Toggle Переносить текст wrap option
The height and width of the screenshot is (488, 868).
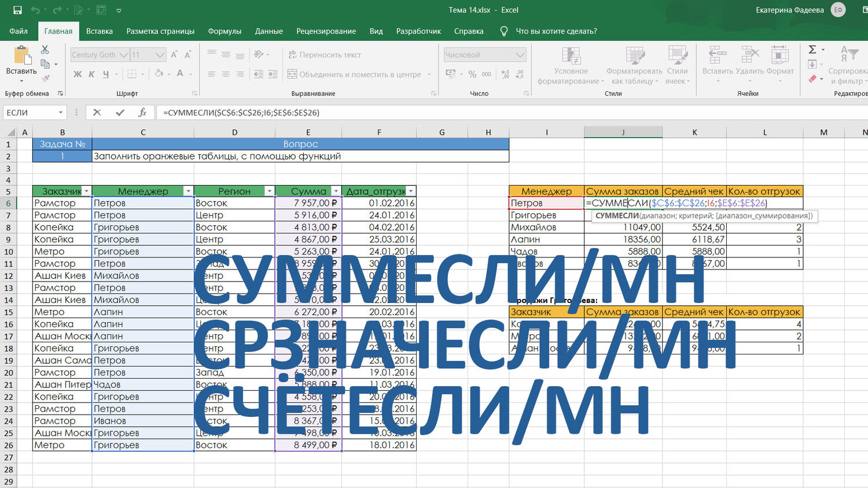pos(325,55)
